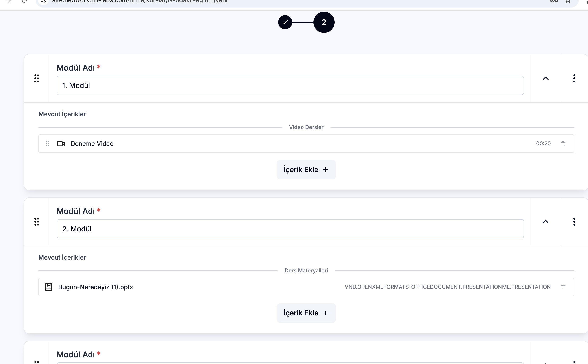This screenshot has height=364, width=588.
Task: Delete Bugun-Neredeyiz (1).pptx material
Action: click(x=563, y=287)
